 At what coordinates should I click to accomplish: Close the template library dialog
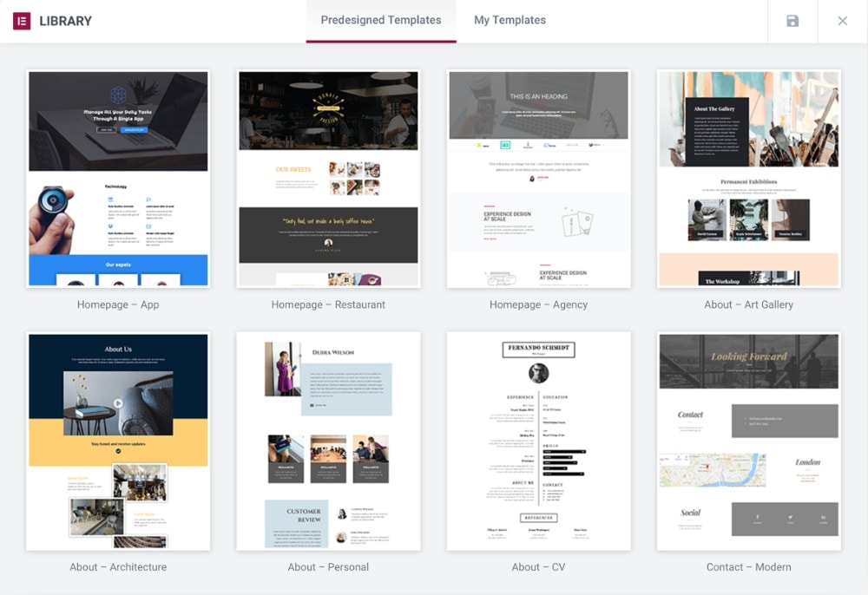point(842,21)
